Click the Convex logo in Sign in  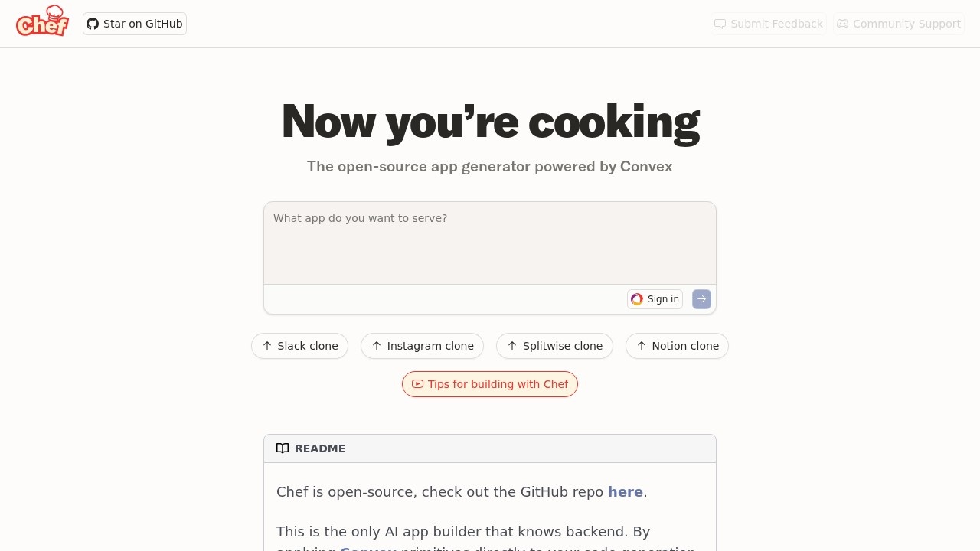[637, 299]
